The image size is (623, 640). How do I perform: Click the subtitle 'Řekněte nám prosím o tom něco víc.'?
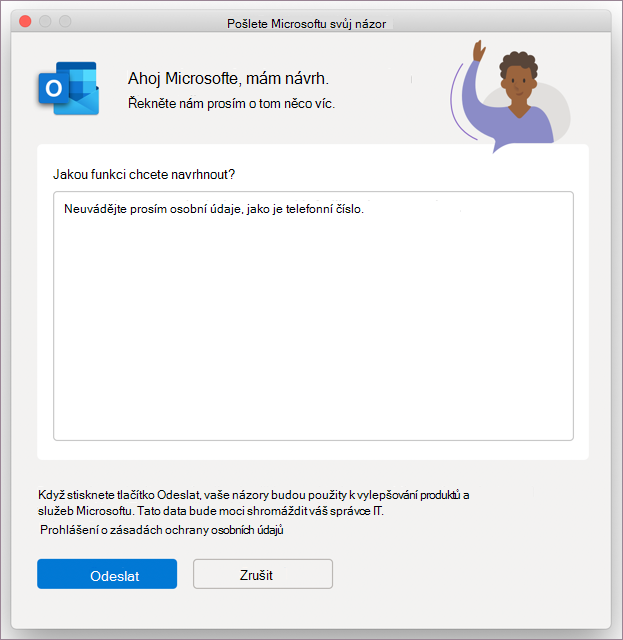coord(231,103)
